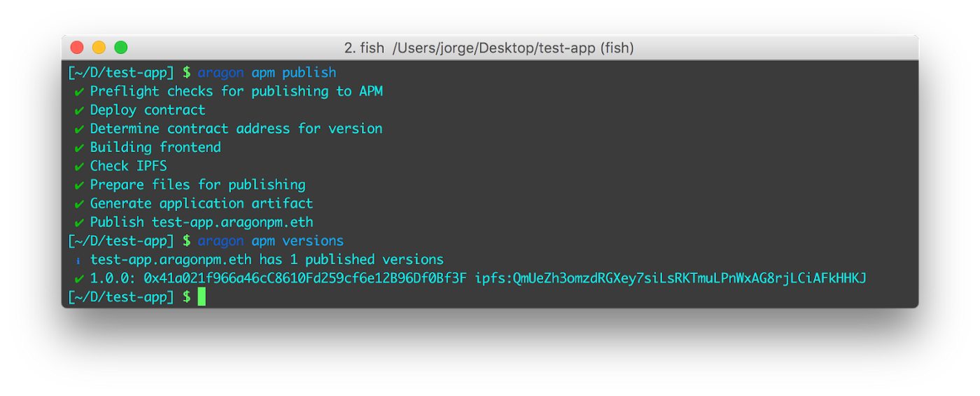Viewport: 980px width, 396px height.
Task: Click the checkmark beside the '1.0.0:' version line
Action: click(79, 279)
